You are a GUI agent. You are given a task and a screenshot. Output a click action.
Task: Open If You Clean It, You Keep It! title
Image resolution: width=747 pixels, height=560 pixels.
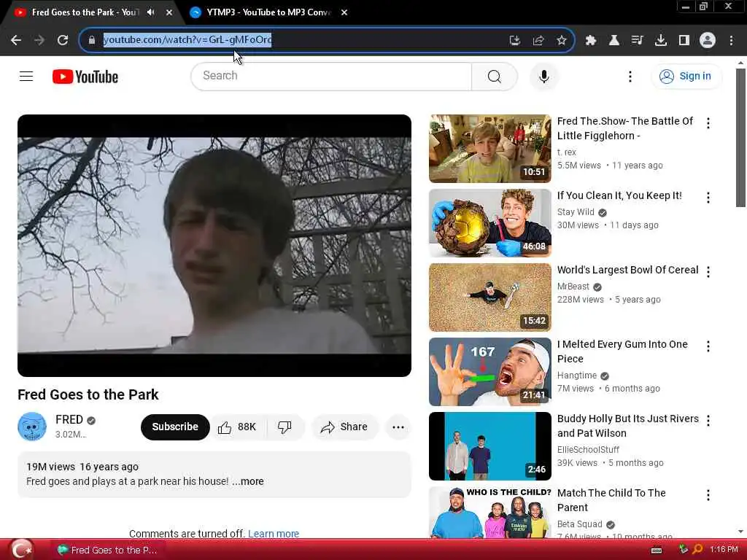(x=619, y=195)
